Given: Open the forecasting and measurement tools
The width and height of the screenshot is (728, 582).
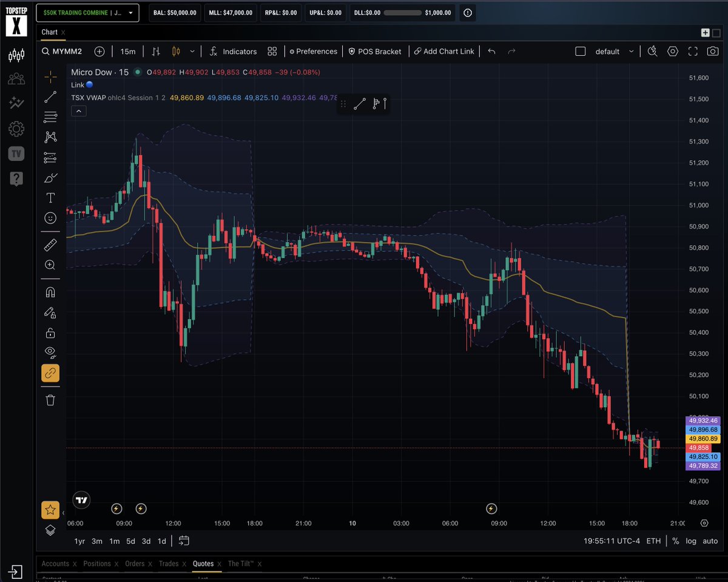Looking at the screenshot, I should pos(50,158).
